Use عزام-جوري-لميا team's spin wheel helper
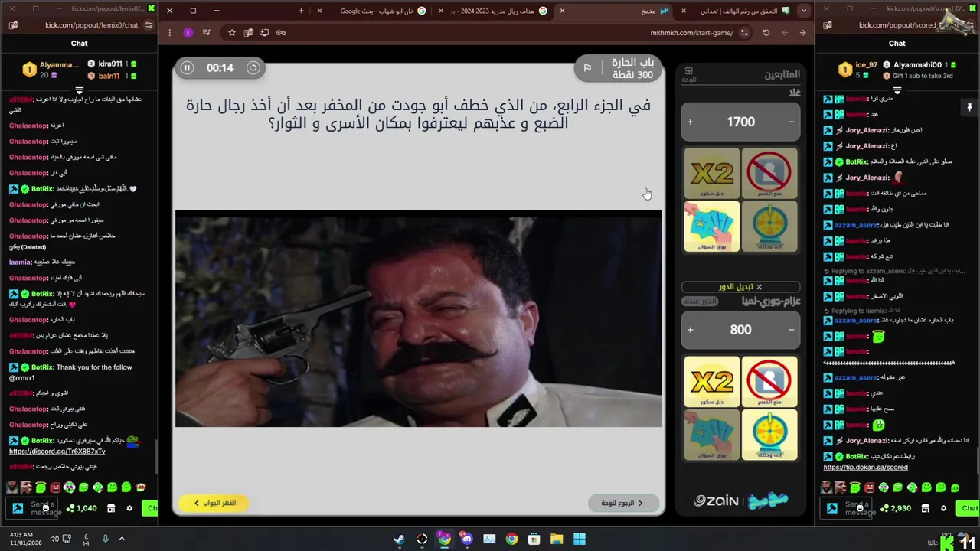This screenshot has height=551, width=980. 769,435
